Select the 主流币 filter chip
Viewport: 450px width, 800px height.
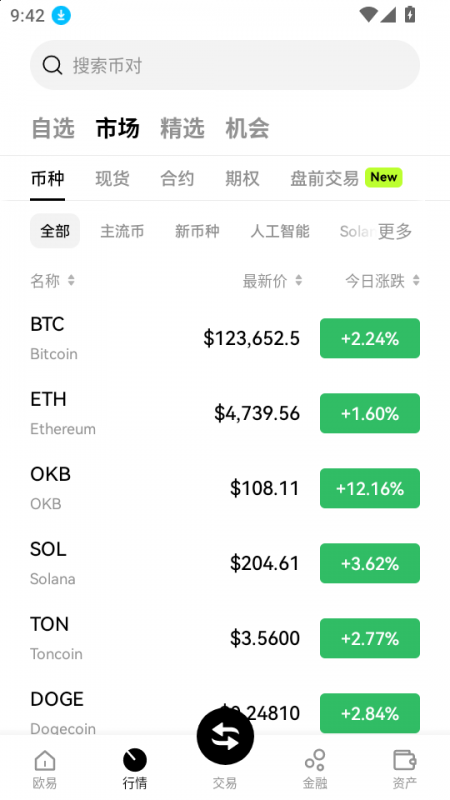point(122,231)
